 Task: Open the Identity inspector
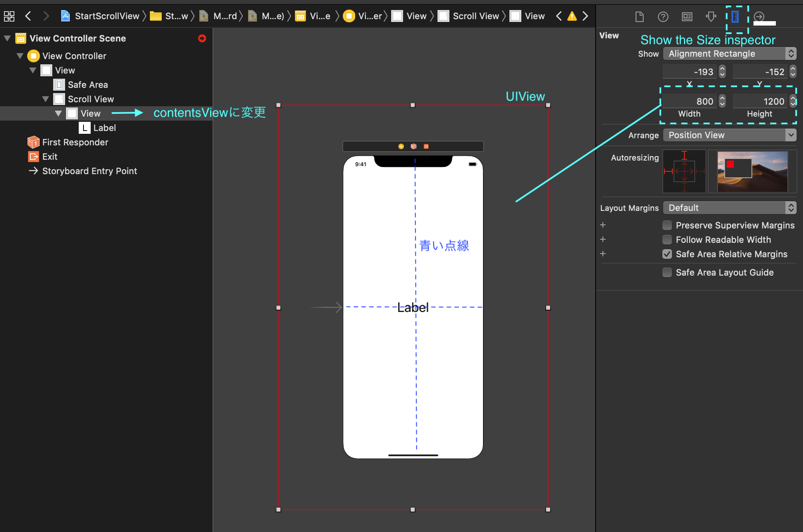click(x=687, y=17)
